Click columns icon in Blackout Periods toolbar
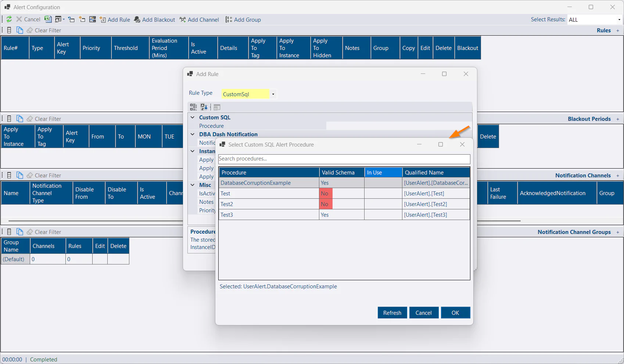 tap(9, 119)
